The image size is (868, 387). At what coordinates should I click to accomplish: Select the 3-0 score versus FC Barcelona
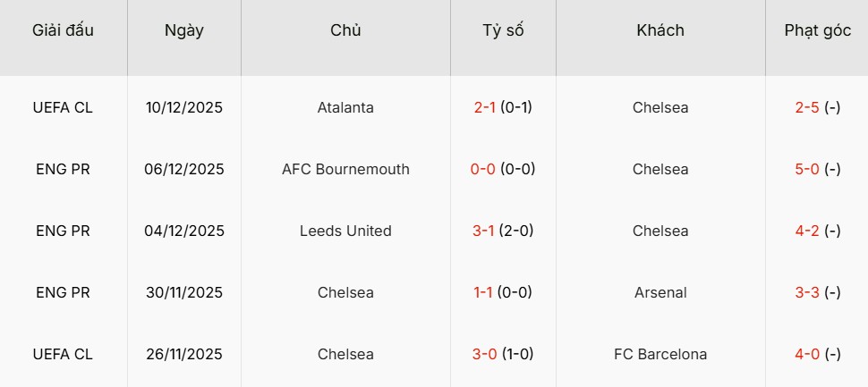pyautogui.click(x=485, y=354)
